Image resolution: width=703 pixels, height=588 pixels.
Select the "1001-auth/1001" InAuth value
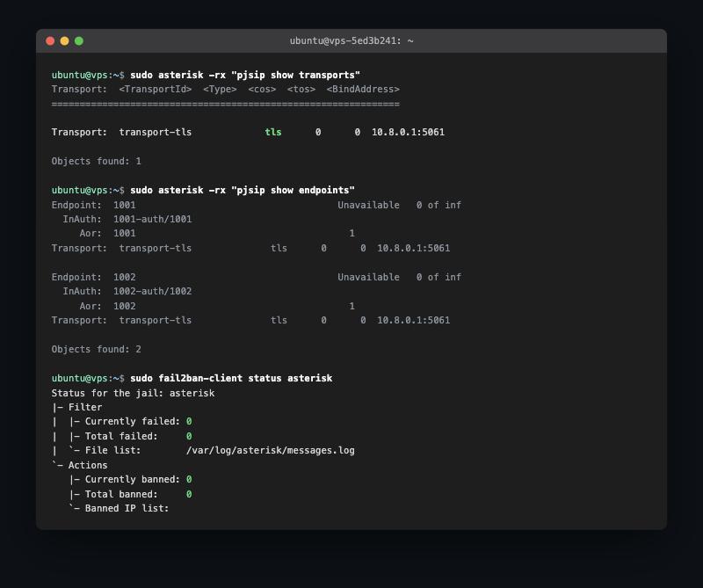coord(152,219)
